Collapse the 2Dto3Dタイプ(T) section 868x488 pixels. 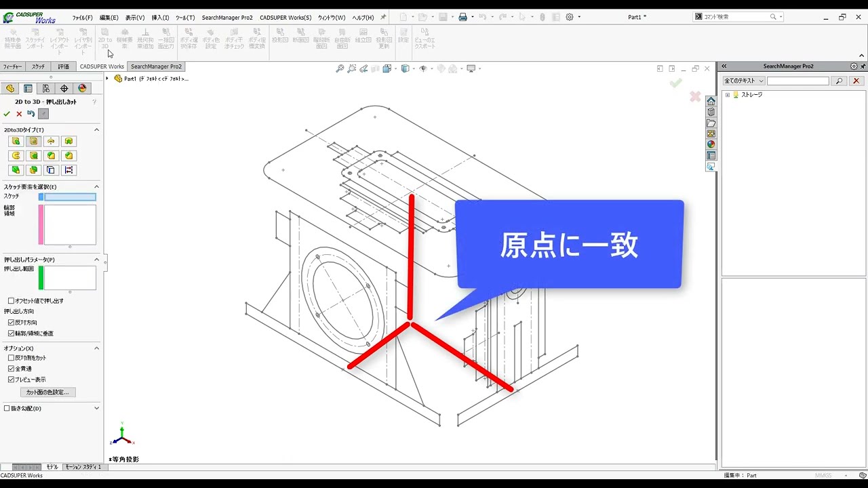(x=96, y=129)
